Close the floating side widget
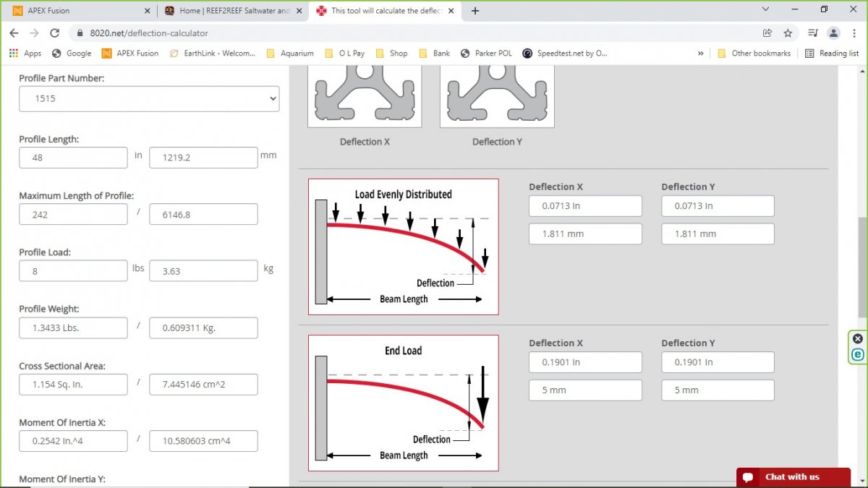 click(x=857, y=338)
